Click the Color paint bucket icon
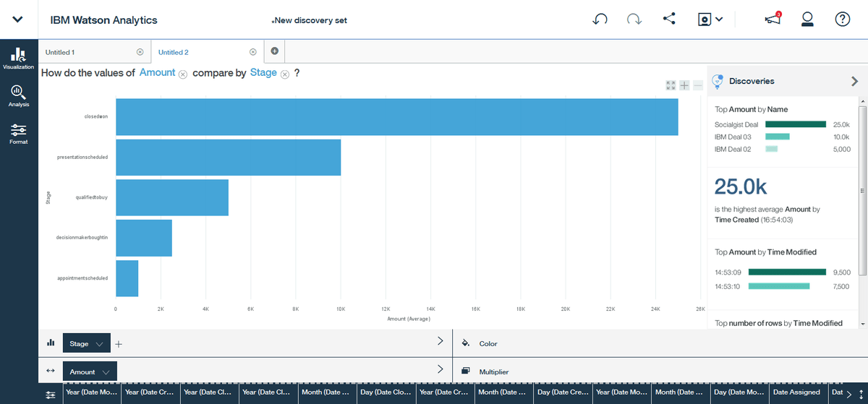Viewport: 868px width, 404px height. [x=465, y=343]
